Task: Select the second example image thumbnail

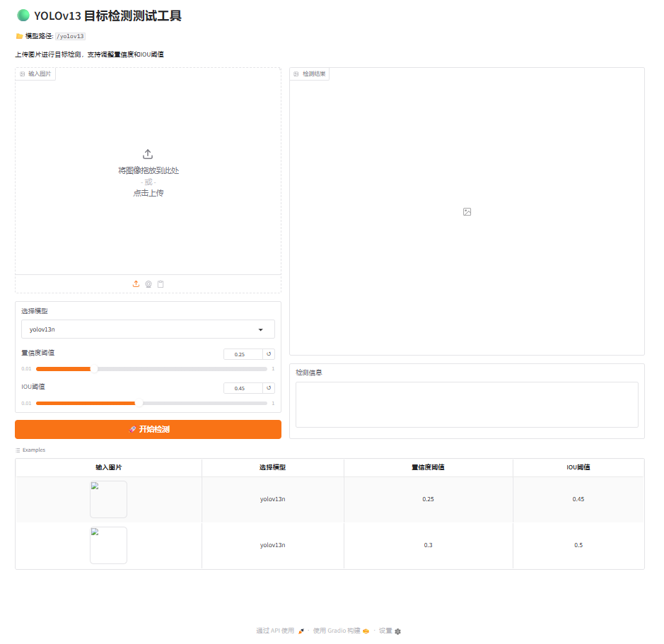Action: click(108, 545)
